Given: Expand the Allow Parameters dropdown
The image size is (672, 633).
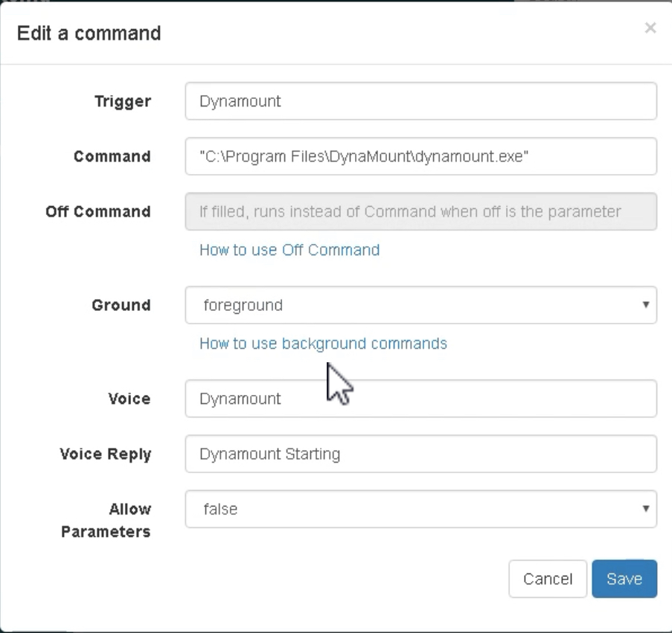Looking at the screenshot, I should point(421,510).
